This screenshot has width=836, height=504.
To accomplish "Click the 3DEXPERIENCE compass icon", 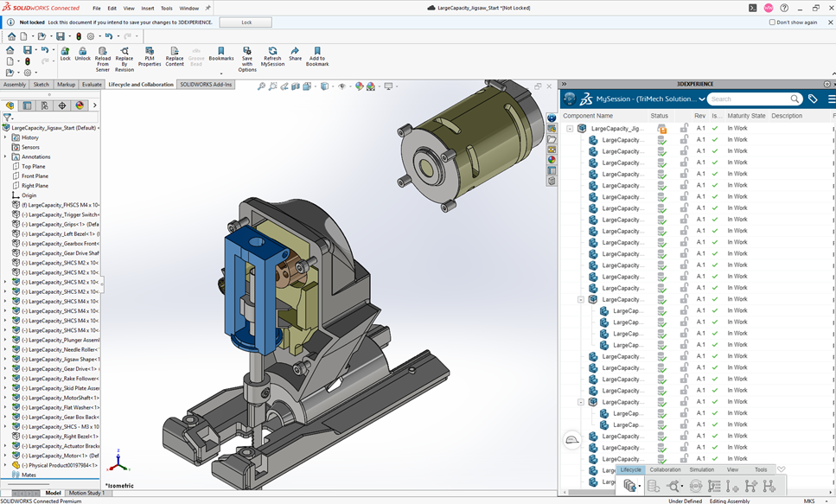I will (570, 99).
